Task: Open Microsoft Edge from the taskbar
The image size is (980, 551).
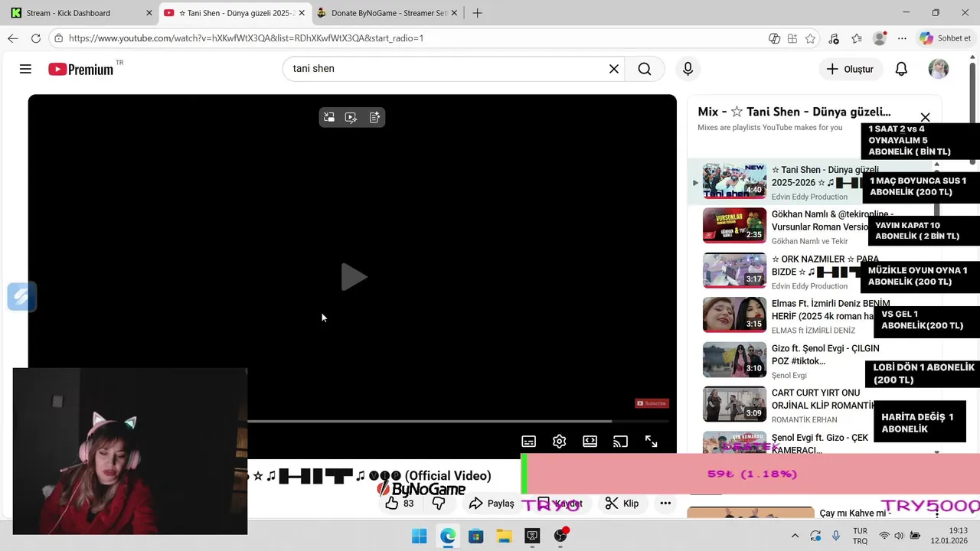Action: point(448,536)
